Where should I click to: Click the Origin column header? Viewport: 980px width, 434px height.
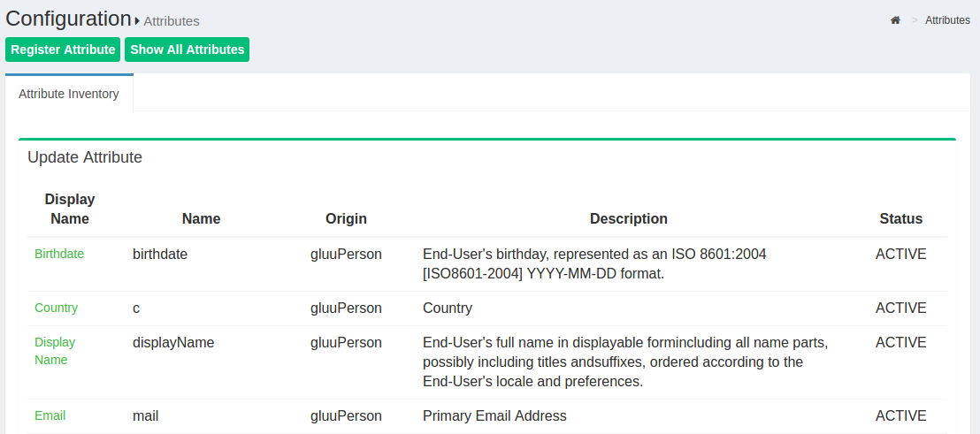click(x=346, y=218)
